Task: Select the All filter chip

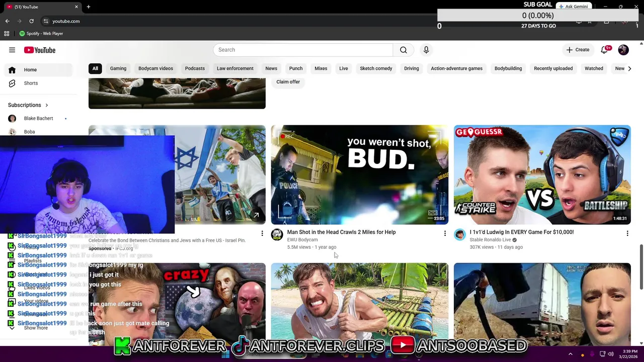Action: (95, 68)
